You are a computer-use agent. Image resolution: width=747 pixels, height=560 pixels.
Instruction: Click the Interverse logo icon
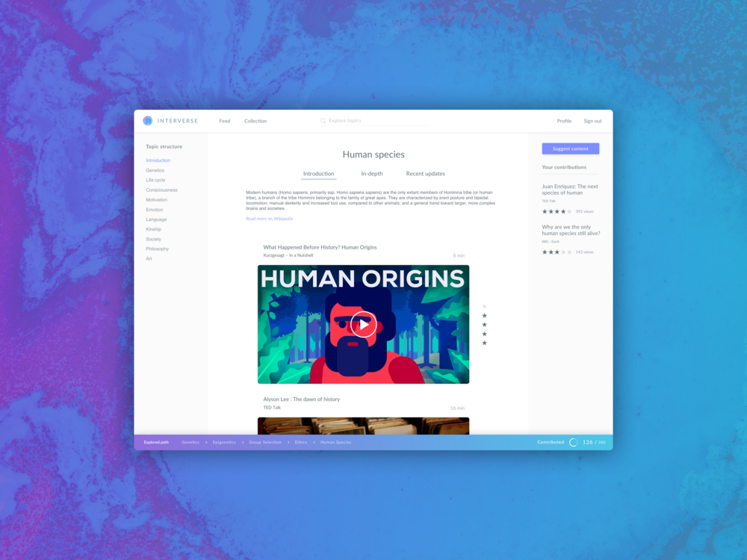(148, 121)
